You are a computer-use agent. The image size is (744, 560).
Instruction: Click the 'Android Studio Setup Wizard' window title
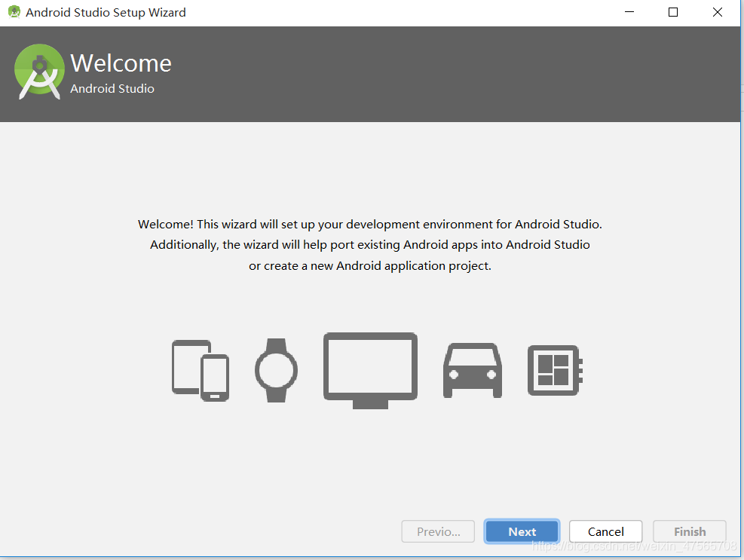pos(106,12)
